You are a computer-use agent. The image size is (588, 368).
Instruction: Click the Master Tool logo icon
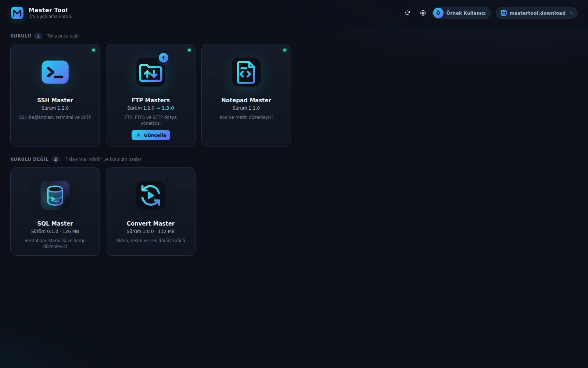point(17,13)
